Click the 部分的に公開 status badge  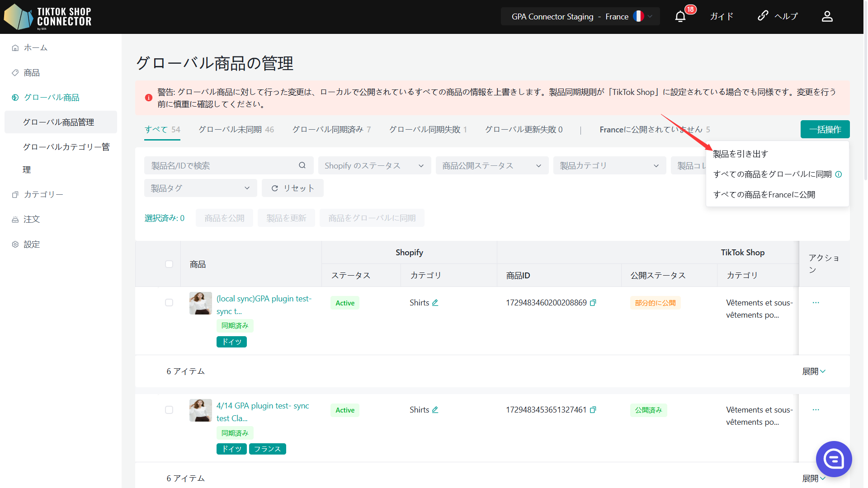[655, 303]
